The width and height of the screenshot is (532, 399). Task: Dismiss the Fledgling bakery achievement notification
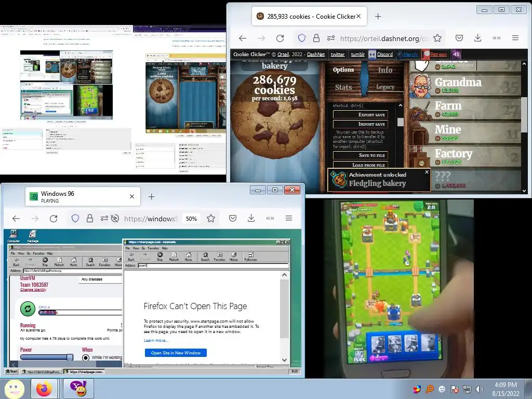[x=427, y=172]
